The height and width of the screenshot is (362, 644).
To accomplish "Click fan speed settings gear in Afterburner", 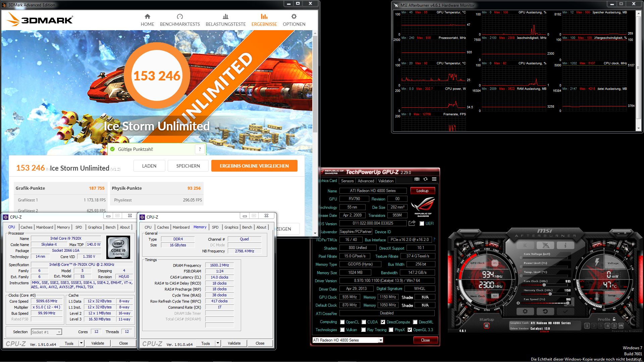I will [x=518, y=303].
